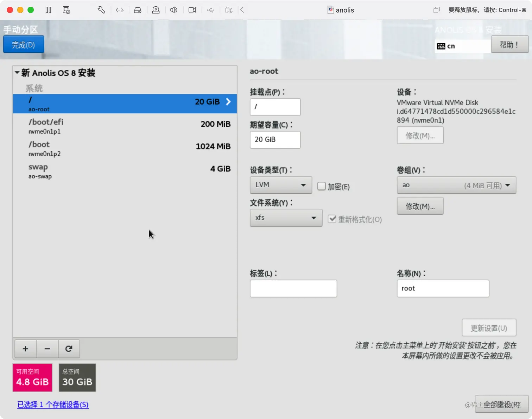Enable the 加密(E) encryption checkbox
532x419 pixels.
point(321,186)
